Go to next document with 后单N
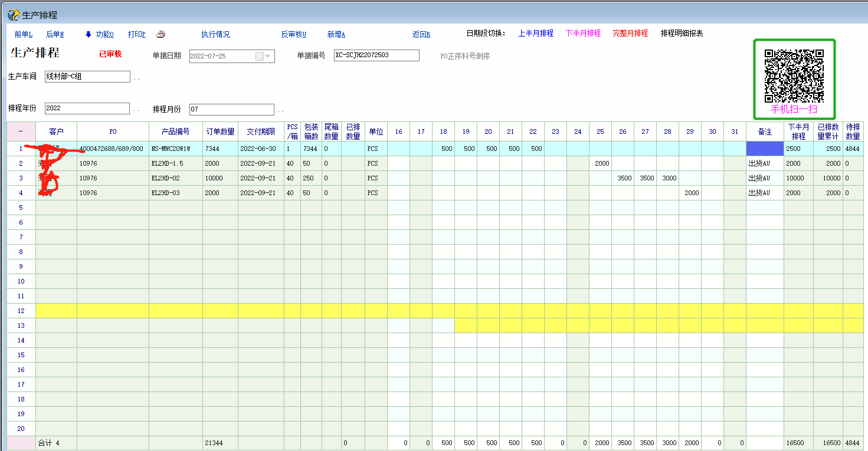 55,34
